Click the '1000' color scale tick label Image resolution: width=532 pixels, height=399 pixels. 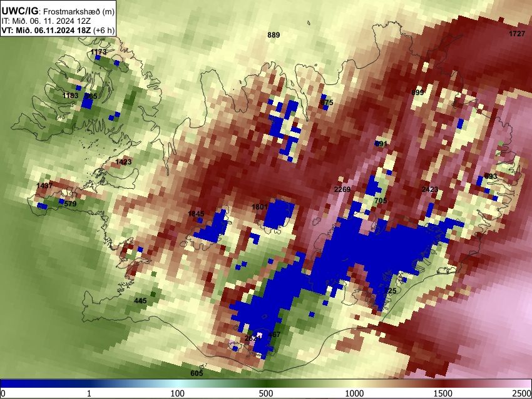354,393
